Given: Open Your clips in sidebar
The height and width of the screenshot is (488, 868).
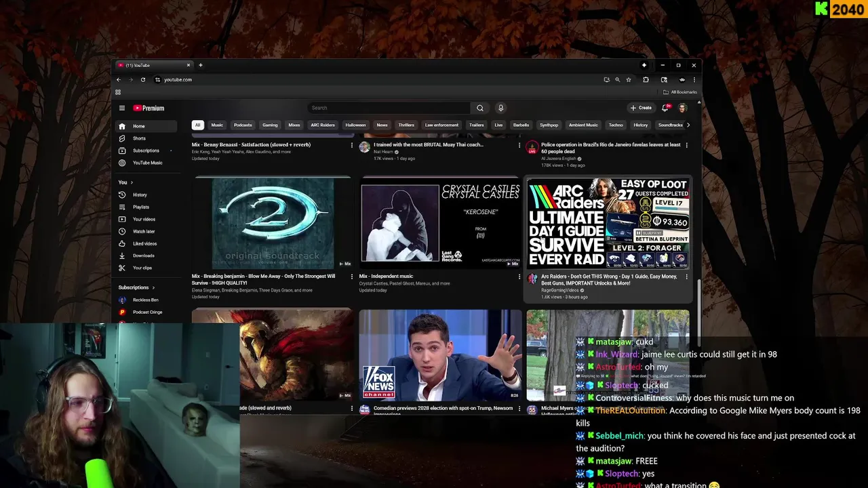Looking at the screenshot, I should (x=146, y=268).
